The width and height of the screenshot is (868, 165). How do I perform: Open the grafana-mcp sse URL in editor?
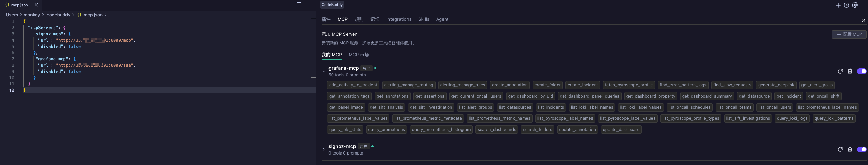click(95, 65)
